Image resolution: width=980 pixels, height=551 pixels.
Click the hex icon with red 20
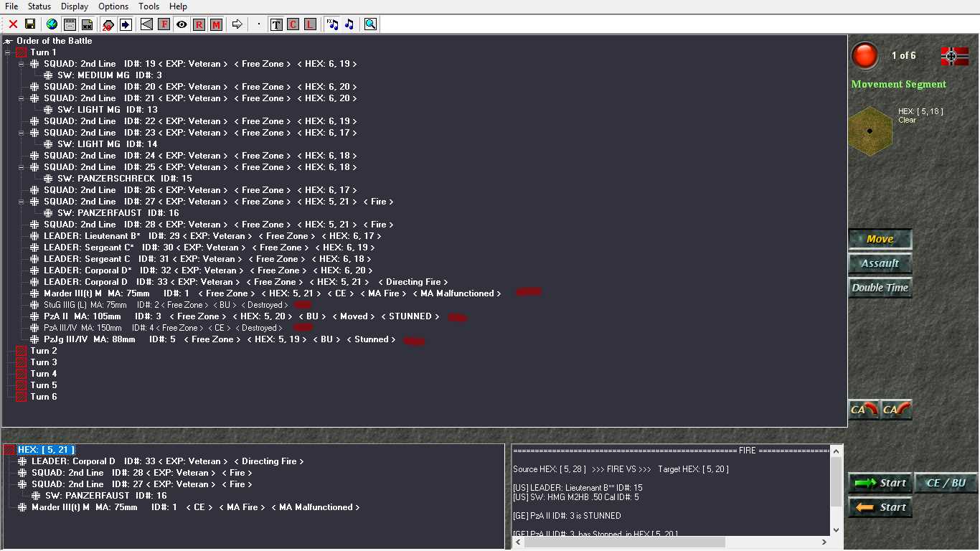pyautogui.click(x=108, y=24)
